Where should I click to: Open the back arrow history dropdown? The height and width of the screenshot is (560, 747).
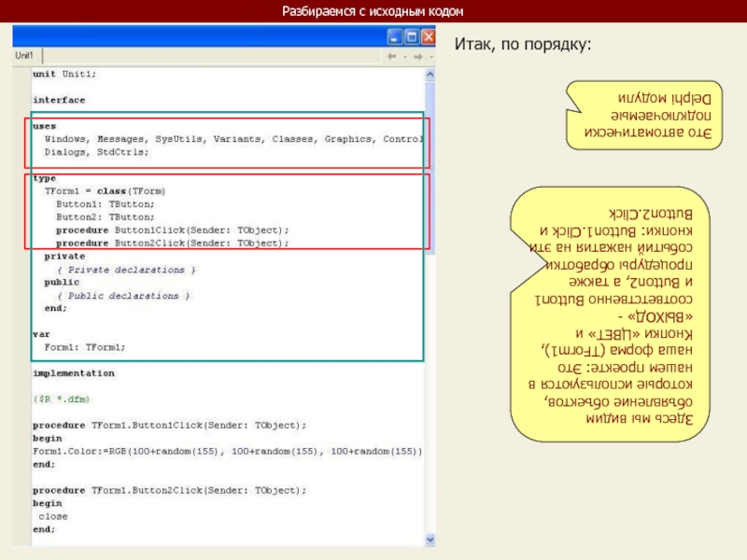[405, 57]
